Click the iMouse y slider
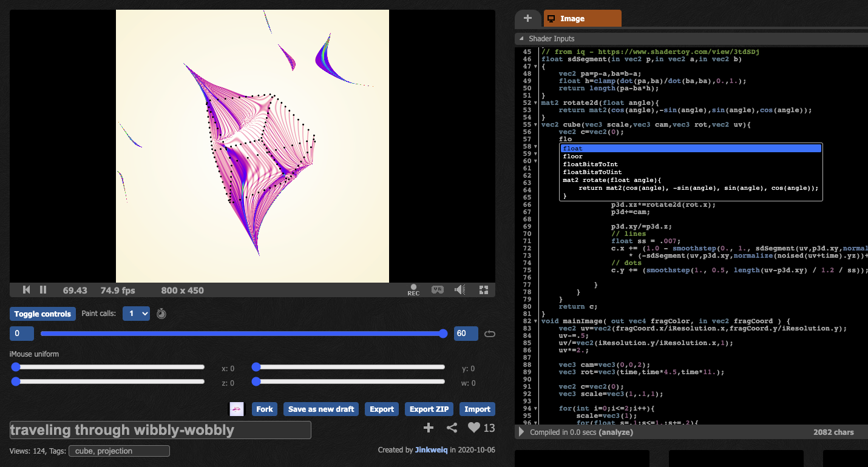The height and width of the screenshot is (467, 868). point(348,367)
